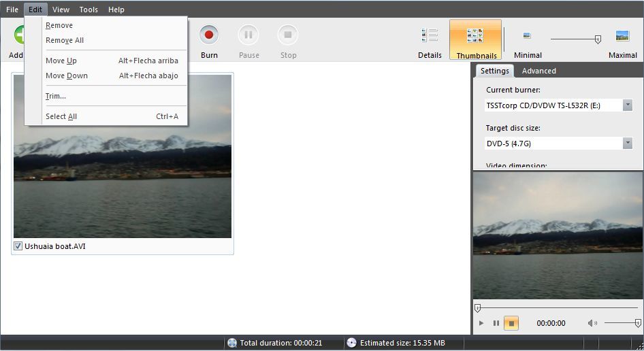
Task: Click the Stop toolbar icon
Action: coord(288,35)
